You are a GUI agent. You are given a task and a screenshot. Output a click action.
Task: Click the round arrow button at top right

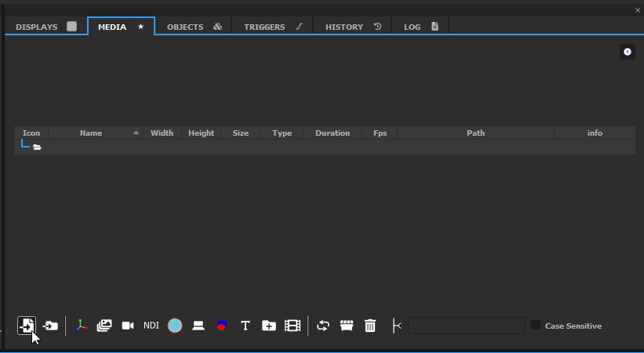point(627,52)
